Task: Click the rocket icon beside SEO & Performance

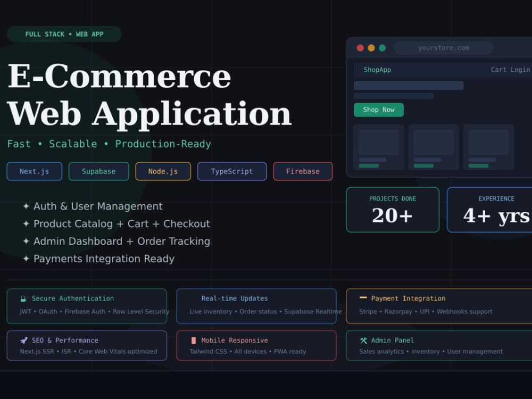Action: [x=24, y=340]
